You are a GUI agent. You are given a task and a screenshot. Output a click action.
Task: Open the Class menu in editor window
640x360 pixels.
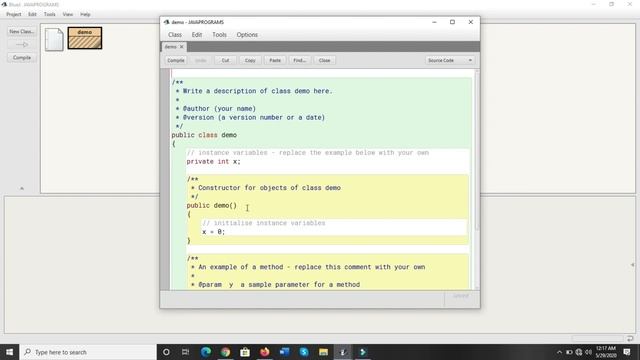(175, 35)
